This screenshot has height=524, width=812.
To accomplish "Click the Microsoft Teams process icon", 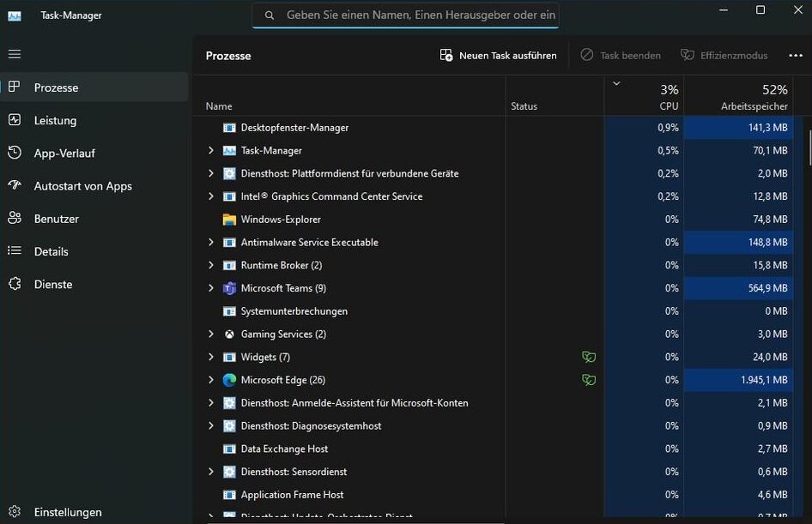I will pos(229,288).
